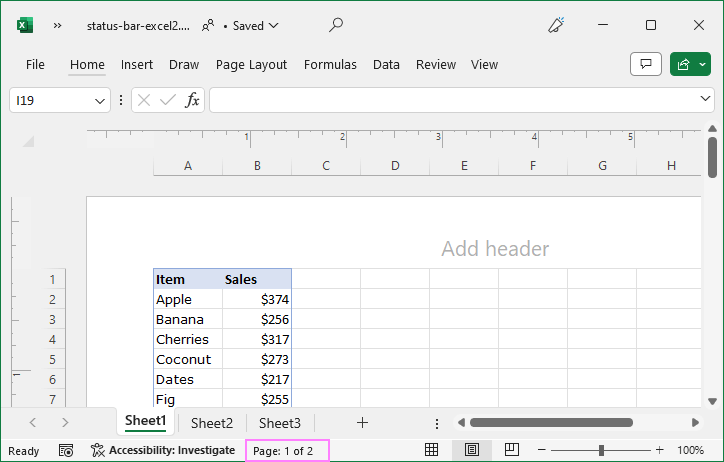This screenshot has width=724, height=462.
Task: Click the Accessibility: Investigate indicator
Action: click(163, 451)
